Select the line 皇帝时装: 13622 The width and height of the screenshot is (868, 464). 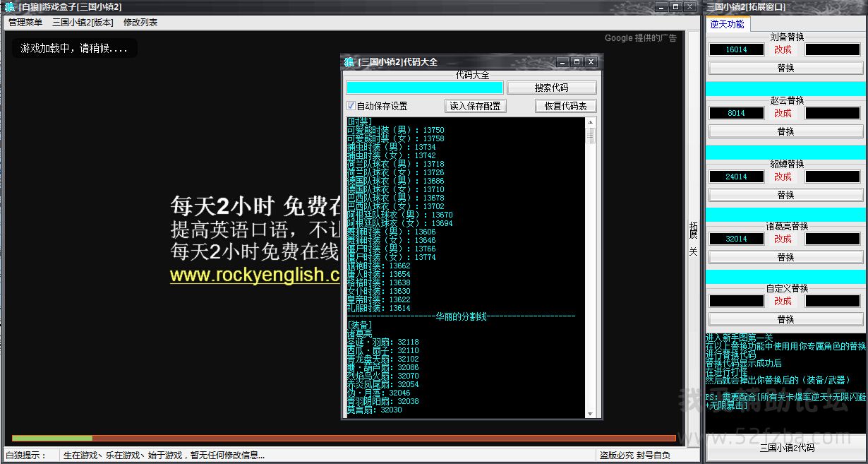[379, 300]
